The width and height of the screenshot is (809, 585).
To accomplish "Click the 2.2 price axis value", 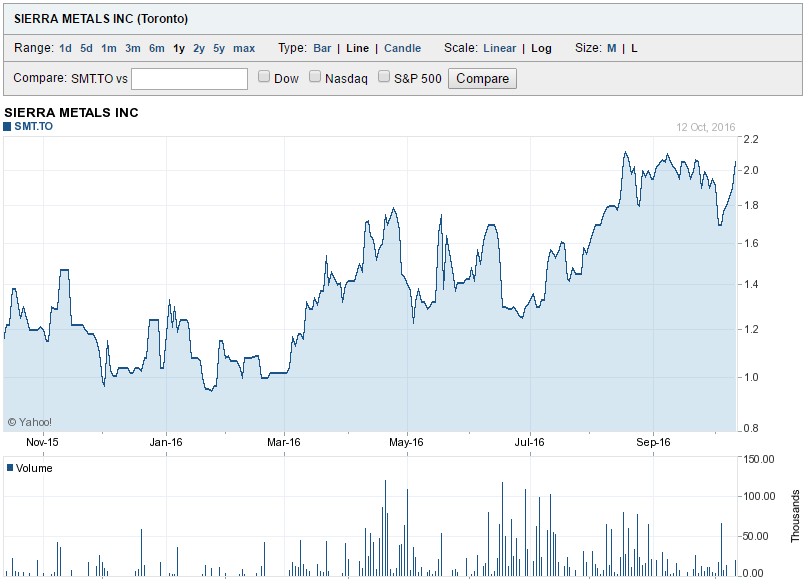I will (x=751, y=139).
